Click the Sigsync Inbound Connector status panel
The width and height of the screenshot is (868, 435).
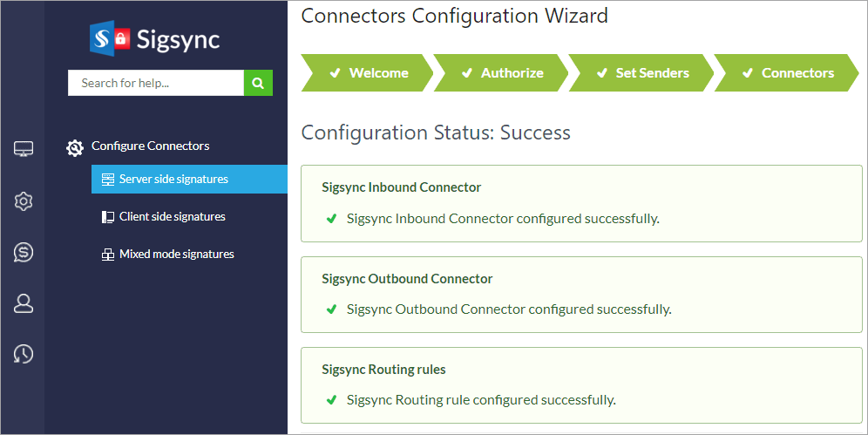580,203
